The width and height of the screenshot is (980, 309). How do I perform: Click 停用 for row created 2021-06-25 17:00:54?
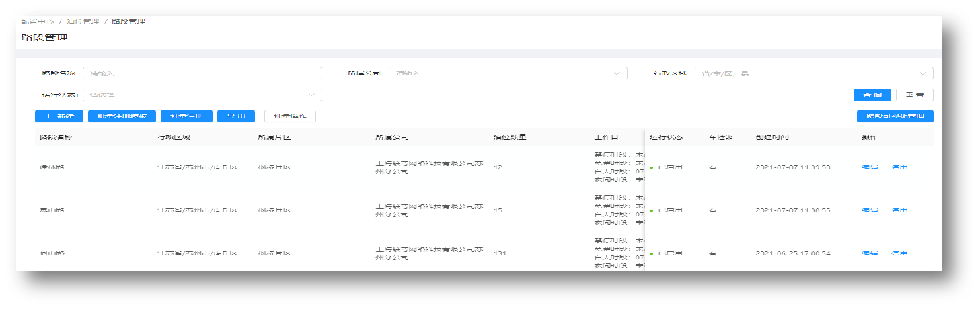(899, 253)
